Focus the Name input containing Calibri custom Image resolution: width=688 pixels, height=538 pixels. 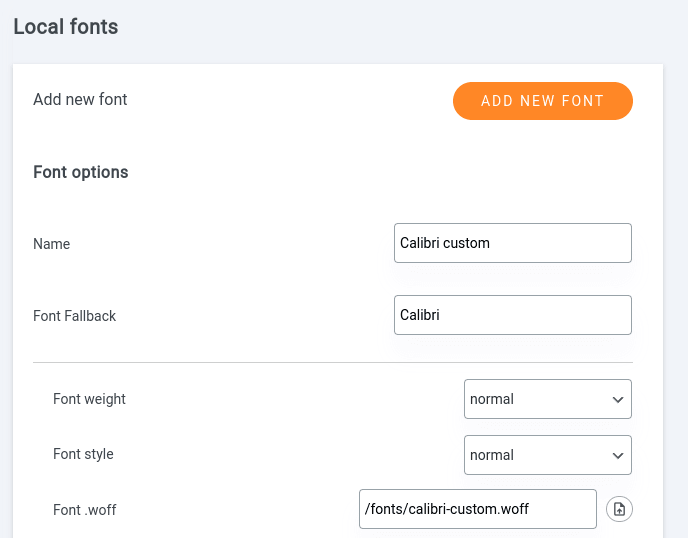tap(512, 243)
